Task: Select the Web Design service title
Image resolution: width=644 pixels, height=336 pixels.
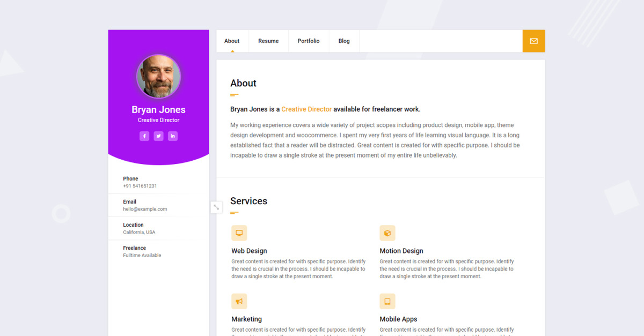Action: pyautogui.click(x=249, y=251)
